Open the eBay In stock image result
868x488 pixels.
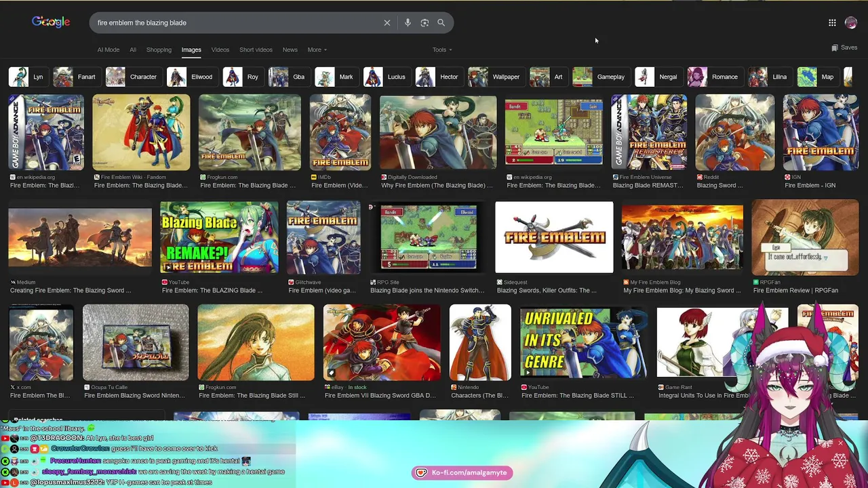382,342
